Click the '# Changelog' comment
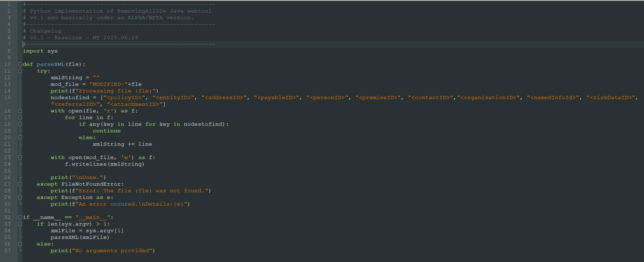This screenshot has height=262, width=644. click(x=42, y=31)
